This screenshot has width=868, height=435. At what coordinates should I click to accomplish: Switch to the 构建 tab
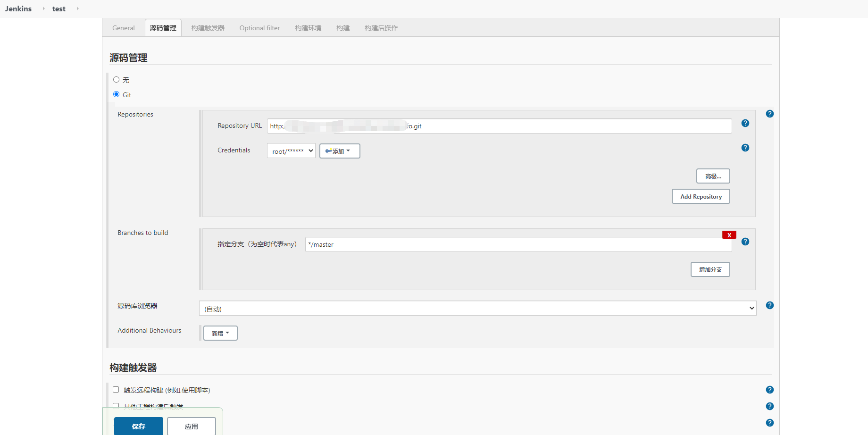point(343,28)
